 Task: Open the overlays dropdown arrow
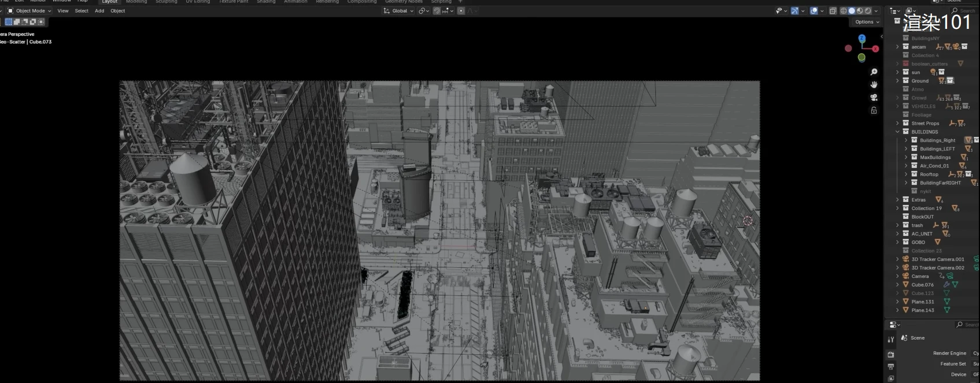(x=822, y=10)
